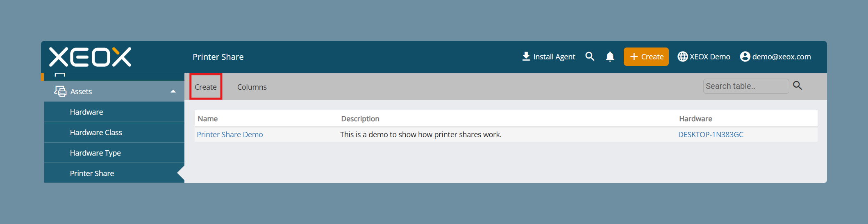The height and width of the screenshot is (224, 868).
Task: Open Hardware Class in the sidebar
Action: (114, 132)
